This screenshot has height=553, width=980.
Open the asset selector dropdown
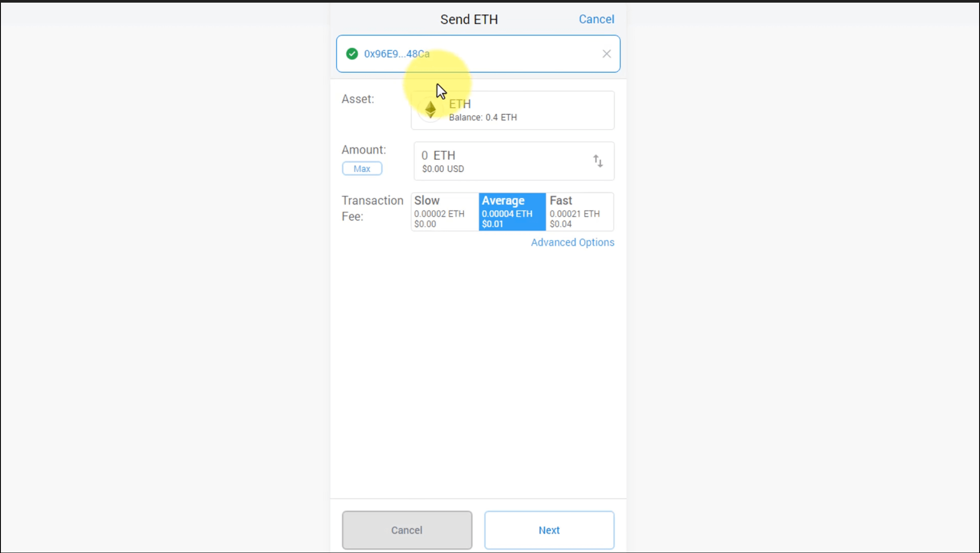tap(512, 109)
